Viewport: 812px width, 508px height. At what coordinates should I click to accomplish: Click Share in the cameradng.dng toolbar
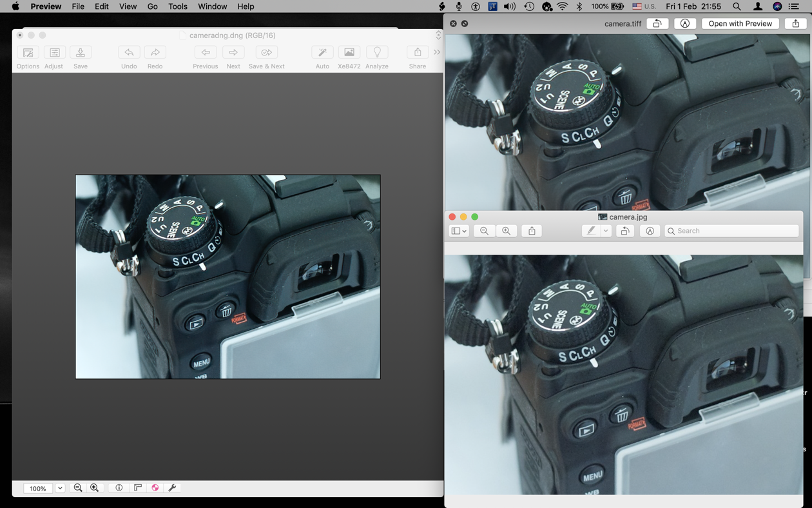[x=418, y=52]
